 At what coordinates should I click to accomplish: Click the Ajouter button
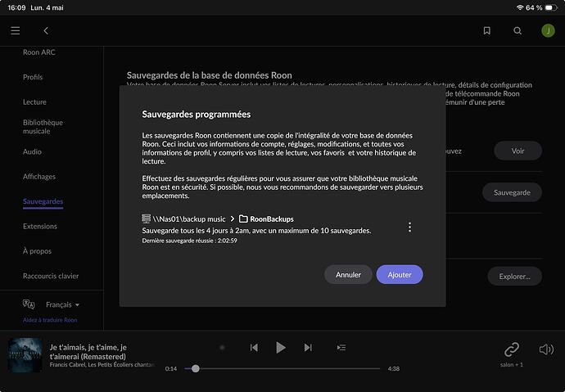(400, 274)
